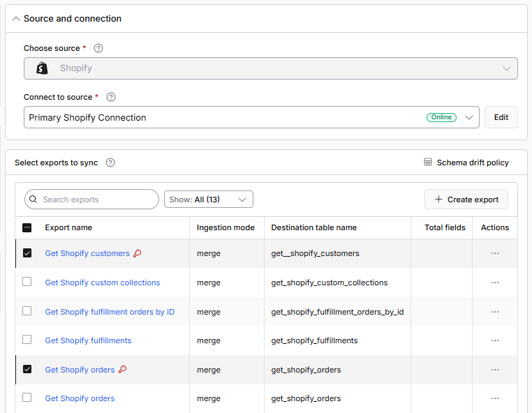Open the Primary Shopify Connection dropdown
The height and width of the screenshot is (413, 532).
click(x=251, y=117)
